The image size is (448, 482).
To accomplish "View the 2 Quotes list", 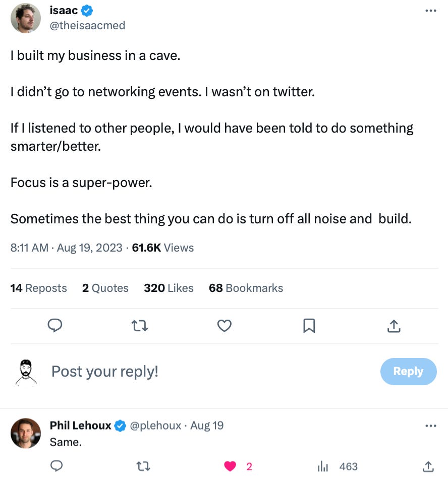I will coord(105,288).
